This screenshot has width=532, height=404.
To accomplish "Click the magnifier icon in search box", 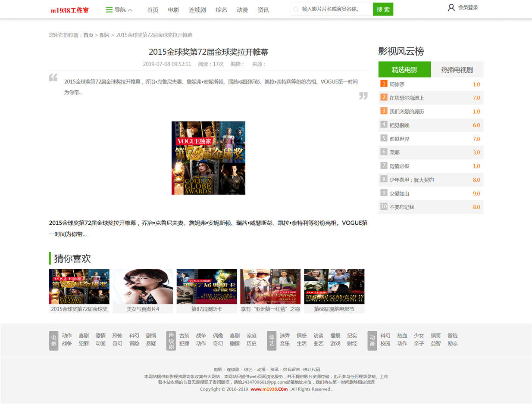I will 296,9.
